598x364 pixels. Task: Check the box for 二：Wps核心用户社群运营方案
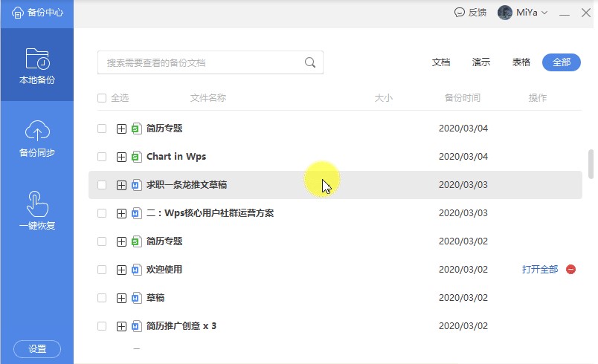coord(102,213)
